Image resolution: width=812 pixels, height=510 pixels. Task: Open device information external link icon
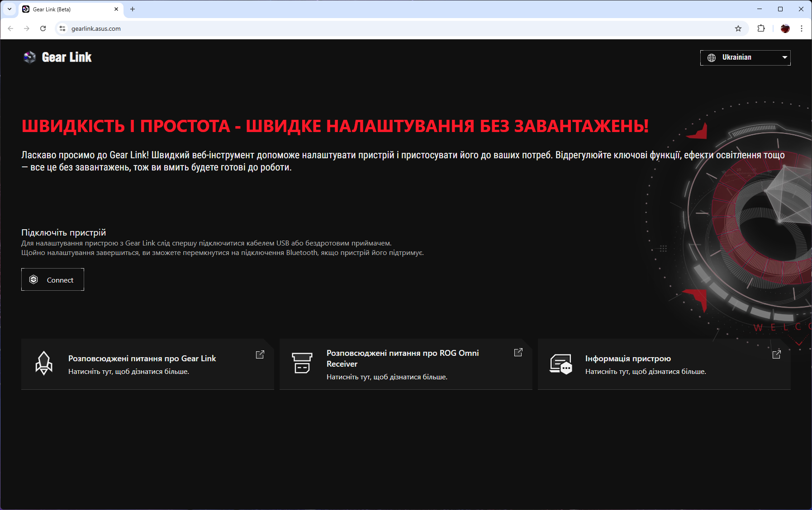tap(777, 354)
